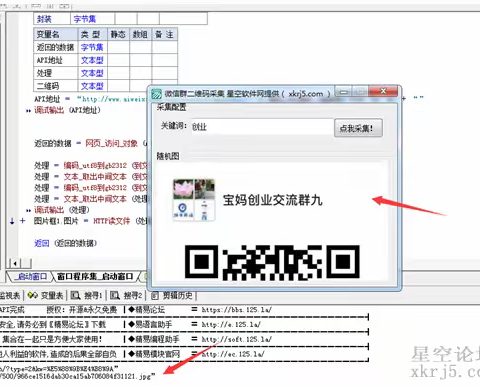
Task: Click the http://soft.125.la/ output link
Action: [x=237, y=339]
